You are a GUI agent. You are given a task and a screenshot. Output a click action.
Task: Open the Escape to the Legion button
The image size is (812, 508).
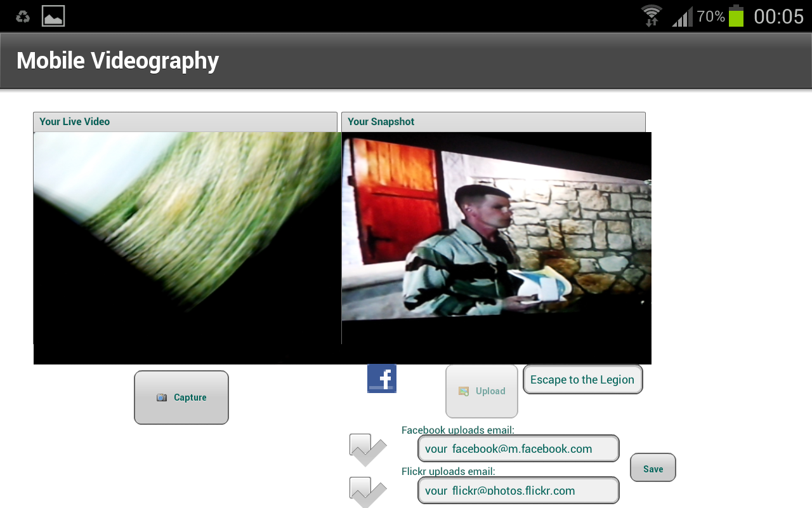[583, 379]
